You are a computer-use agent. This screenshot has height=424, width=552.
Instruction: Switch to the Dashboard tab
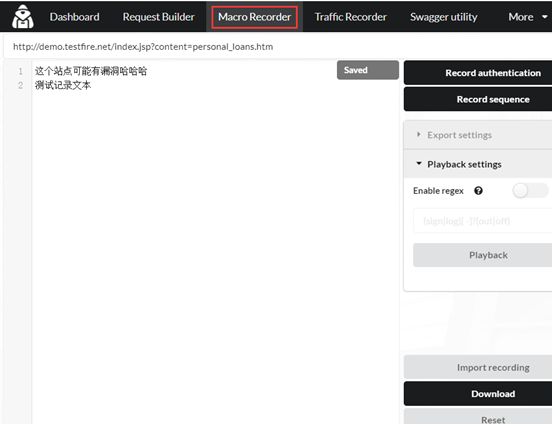coord(74,17)
